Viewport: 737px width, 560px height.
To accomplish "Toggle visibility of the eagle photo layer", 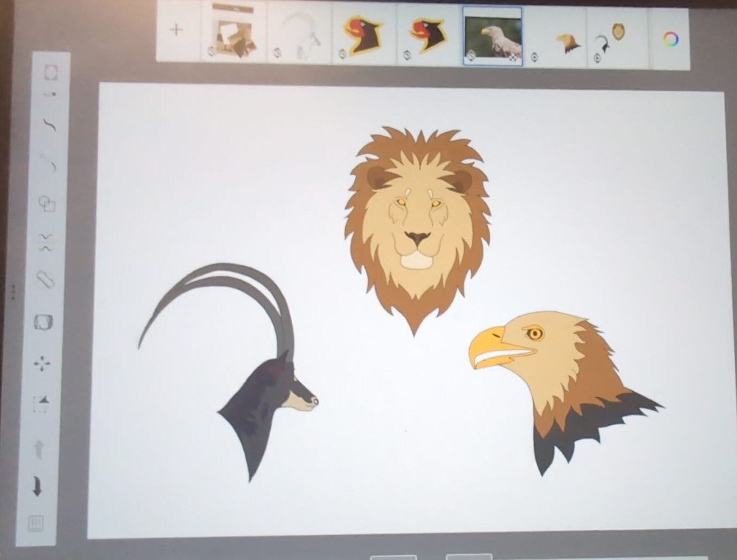I will (471, 56).
